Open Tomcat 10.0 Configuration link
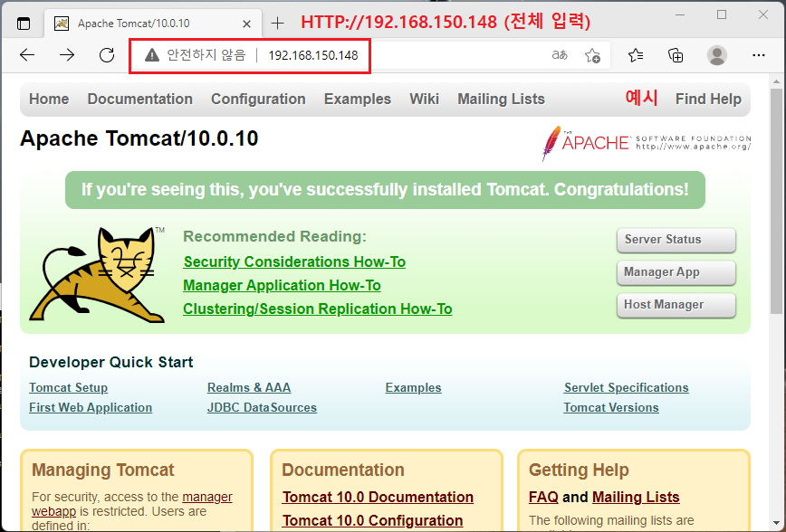 [372, 520]
